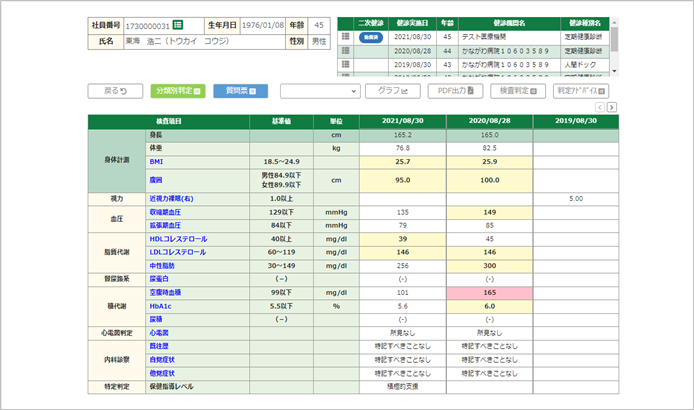The height and width of the screenshot is (410, 694).
Task: Select the テスト医療機関 institution cell
Action: point(509,37)
